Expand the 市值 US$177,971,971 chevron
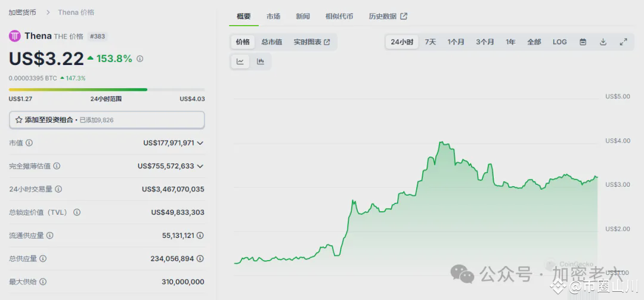 tap(200, 143)
